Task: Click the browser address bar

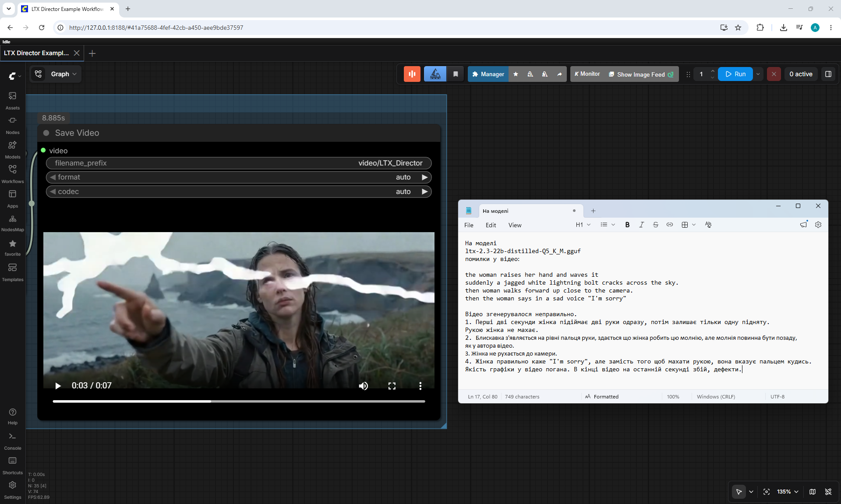Action: click(x=390, y=28)
